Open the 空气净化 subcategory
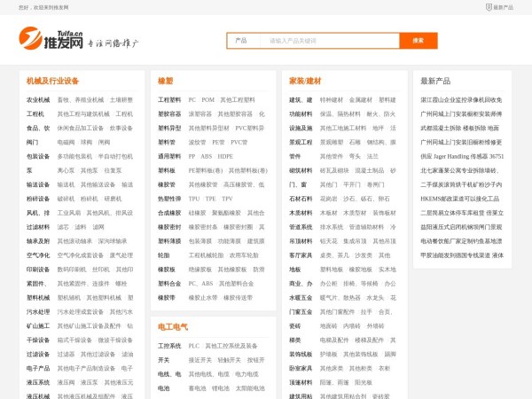This screenshot has width=532, height=399. coord(38,254)
